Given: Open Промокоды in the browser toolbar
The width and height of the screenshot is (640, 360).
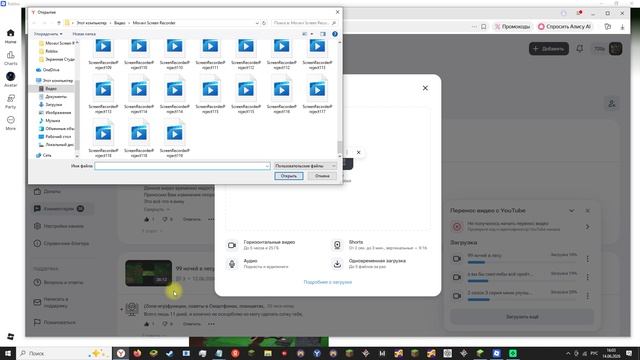Looking at the screenshot, I should click(x=513, y=27).
